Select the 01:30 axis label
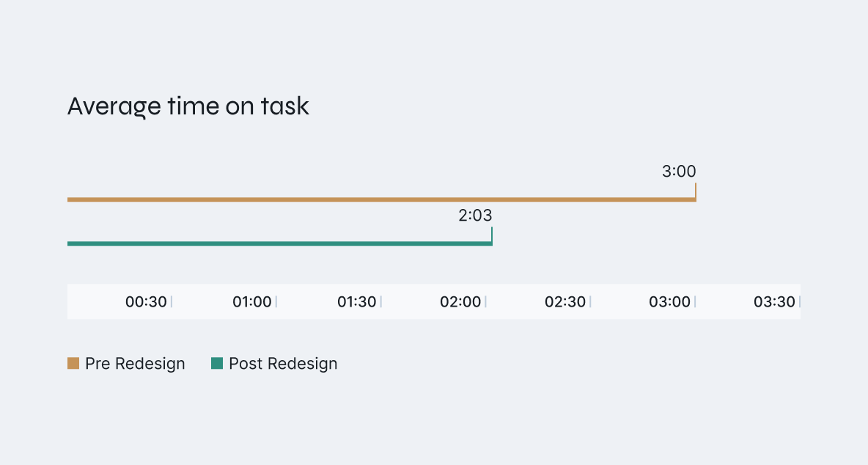Screen dimensions: 868x465 [356, 302]
